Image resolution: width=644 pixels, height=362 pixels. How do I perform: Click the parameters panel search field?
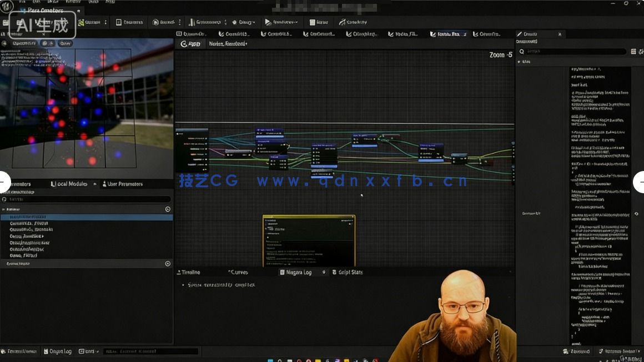pyautogui.click(x=86, y=199)
